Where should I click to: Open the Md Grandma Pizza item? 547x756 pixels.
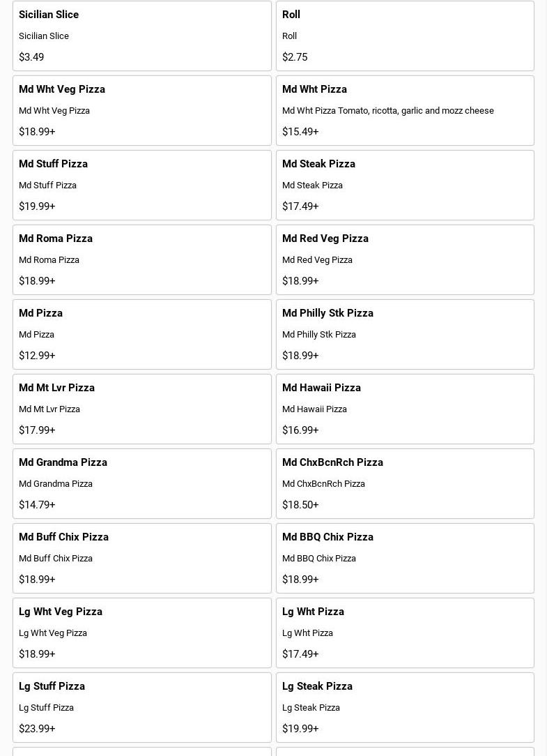click(x=141, y=483)
